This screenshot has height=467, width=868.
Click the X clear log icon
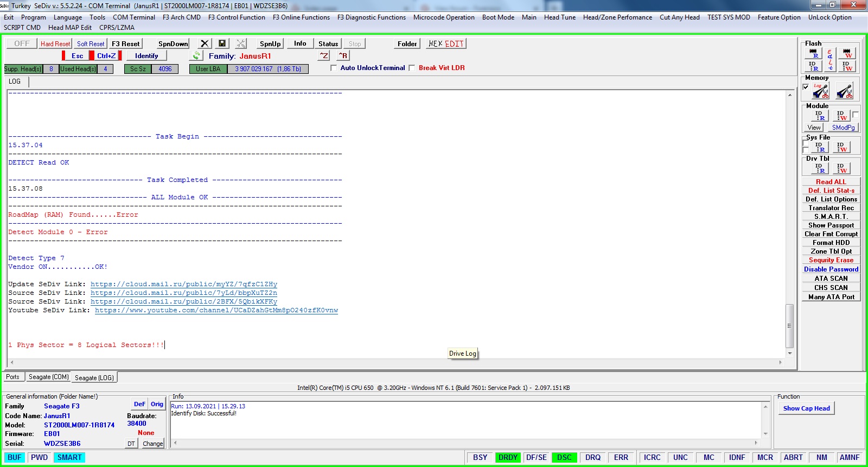click(x=205, y=43)
